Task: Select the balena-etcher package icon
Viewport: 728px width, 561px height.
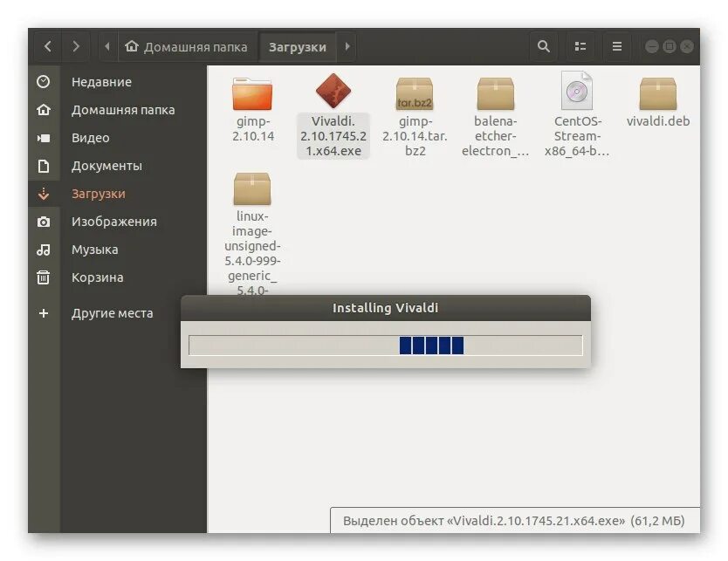Action: pyautogui.click(x=496, y=93)
